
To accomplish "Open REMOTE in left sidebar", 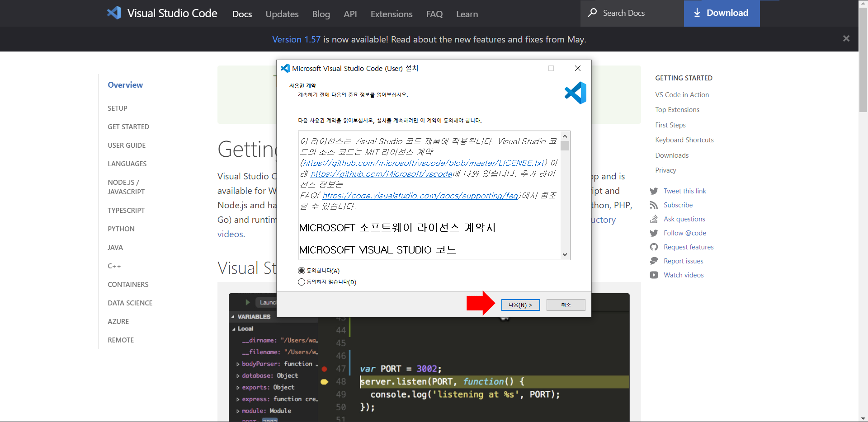I will 121,340.
